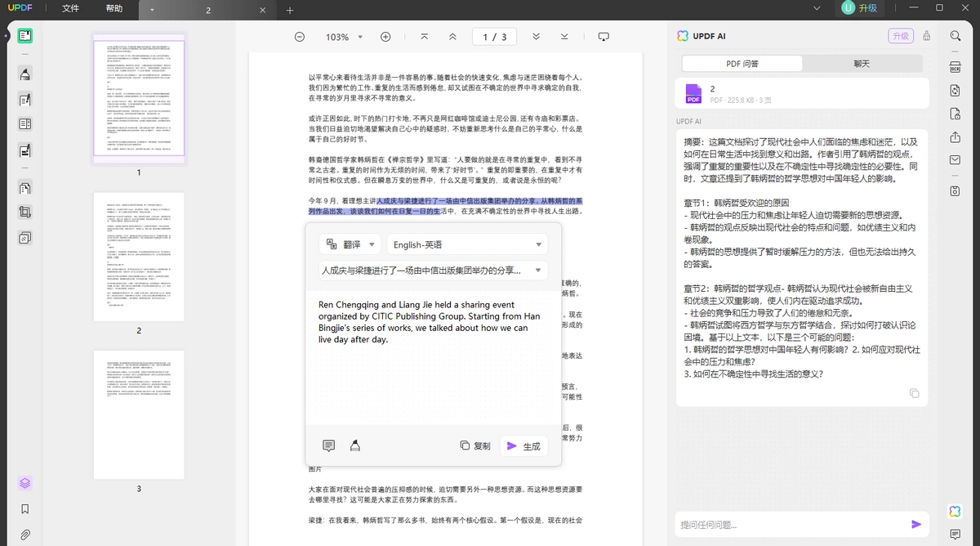Switch to the 聊天 tab
The width and height of the screenshot is (980, 546).
click(862, 64)
